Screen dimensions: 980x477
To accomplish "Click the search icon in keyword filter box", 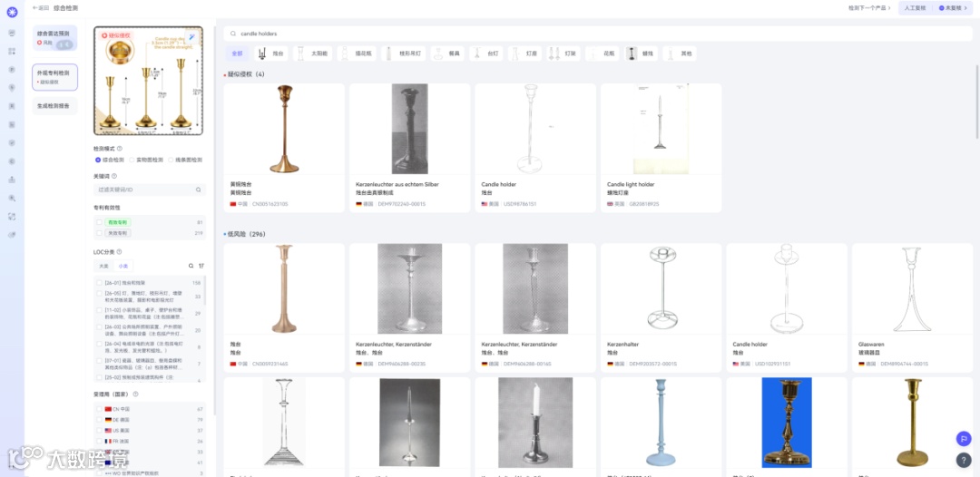I will pos(198,190).
